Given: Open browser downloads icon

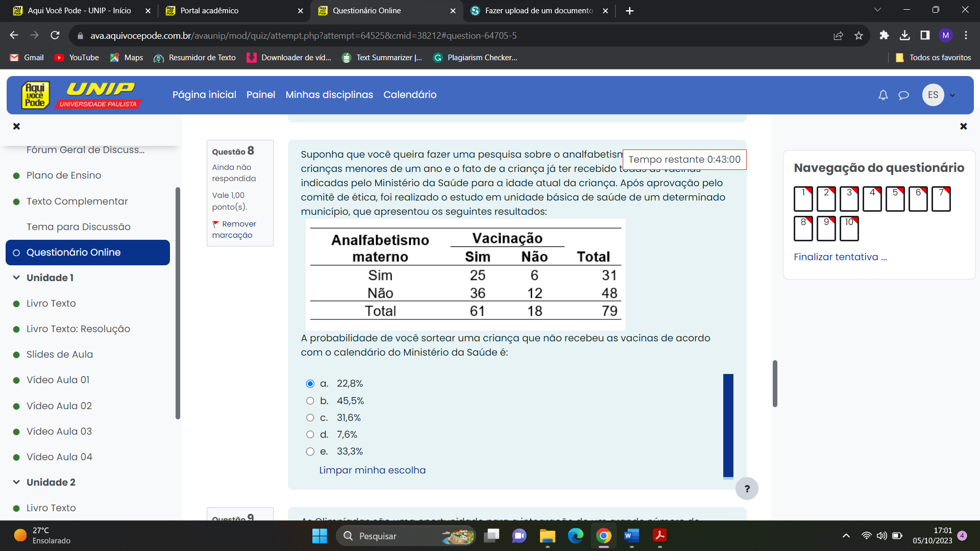Looking at the screenshot, I should pos(904,35).
